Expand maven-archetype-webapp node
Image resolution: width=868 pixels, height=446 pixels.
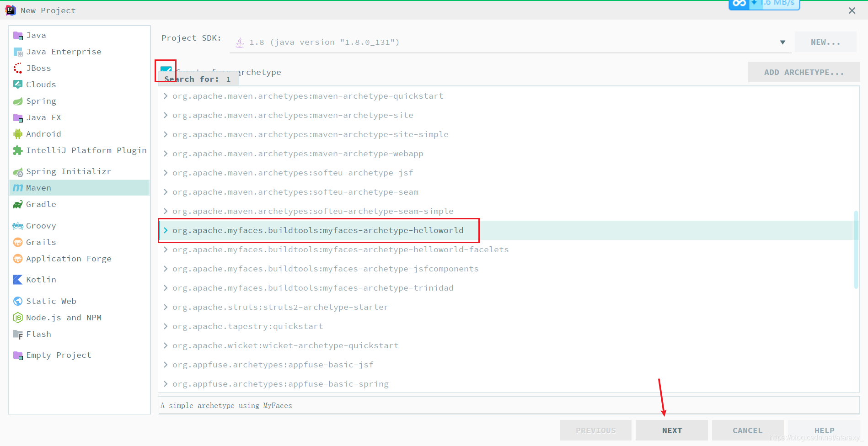[x=166, y=154]
